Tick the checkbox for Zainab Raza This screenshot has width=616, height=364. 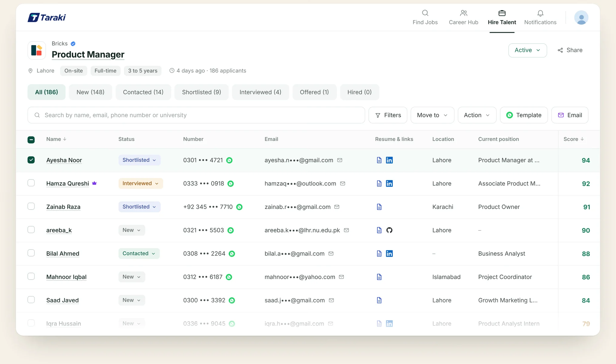point(31,206)
